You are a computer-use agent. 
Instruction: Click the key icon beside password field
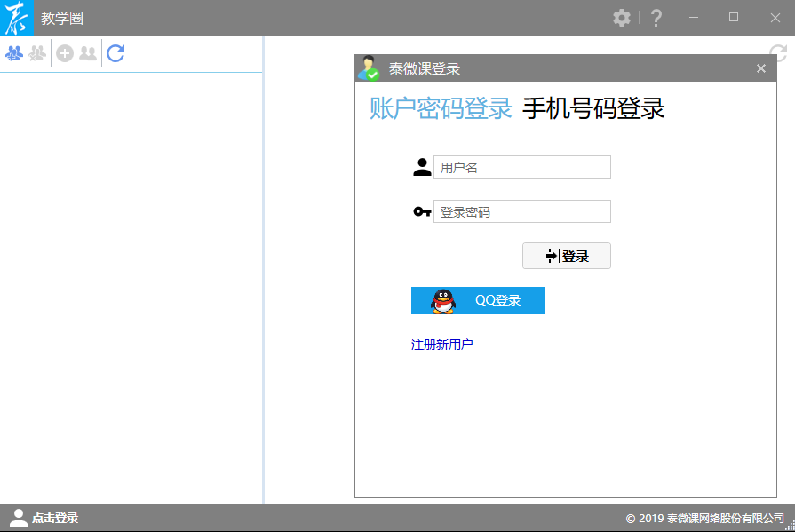422,211
